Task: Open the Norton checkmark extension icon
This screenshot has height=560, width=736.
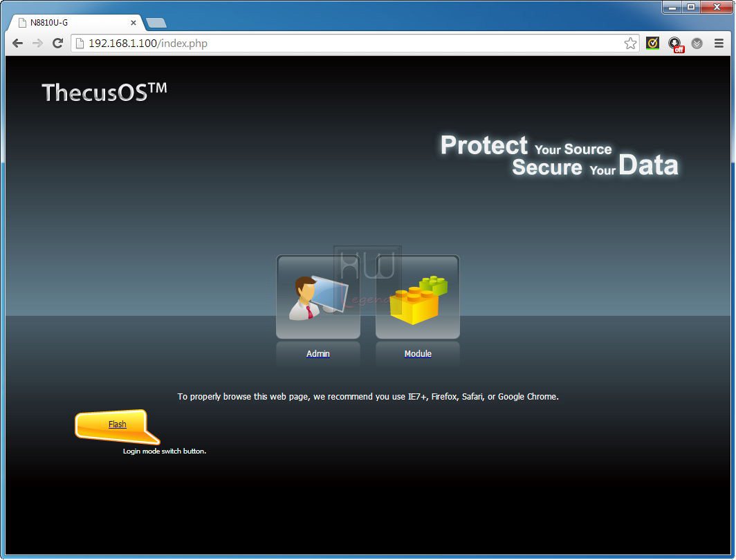Action: pyautogui.click(x=652, y=44)
